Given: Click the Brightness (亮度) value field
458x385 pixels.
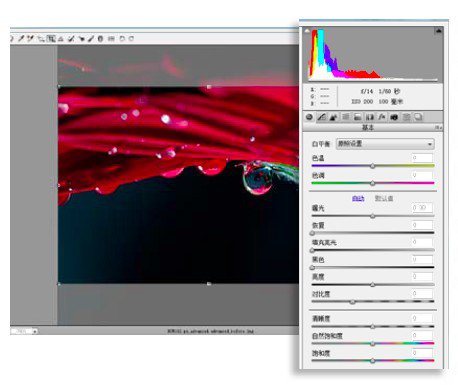Looking at the screenshot, I should [422, 276].
